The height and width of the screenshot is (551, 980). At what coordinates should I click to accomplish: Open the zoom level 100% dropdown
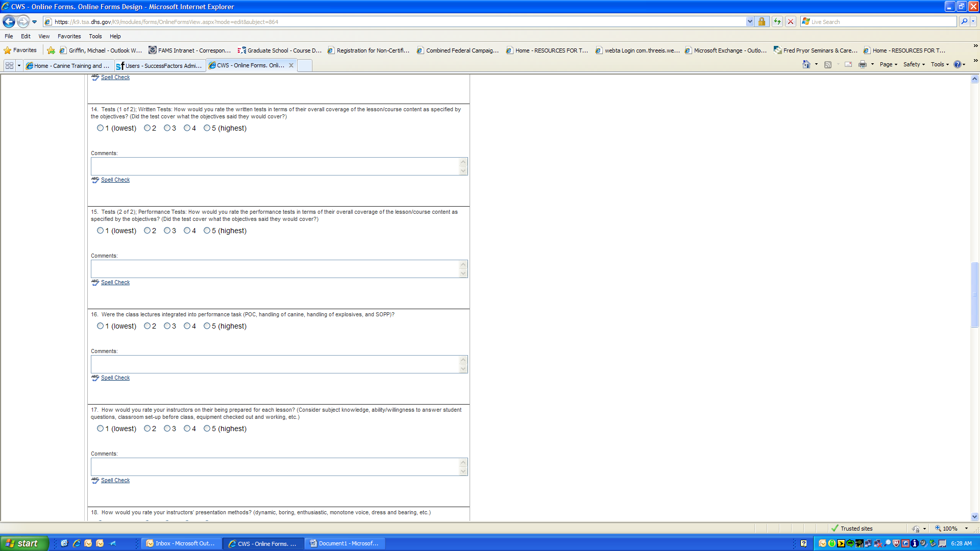click(x=966, y=529)
